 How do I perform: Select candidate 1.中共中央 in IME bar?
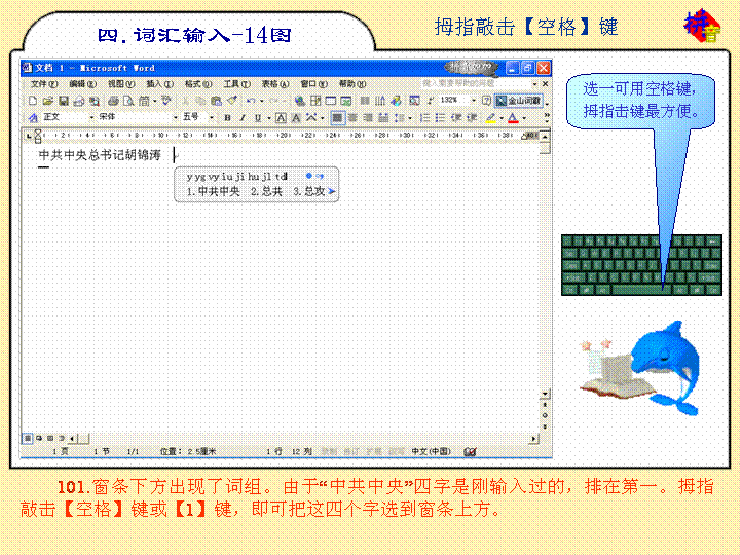point(213,190)
